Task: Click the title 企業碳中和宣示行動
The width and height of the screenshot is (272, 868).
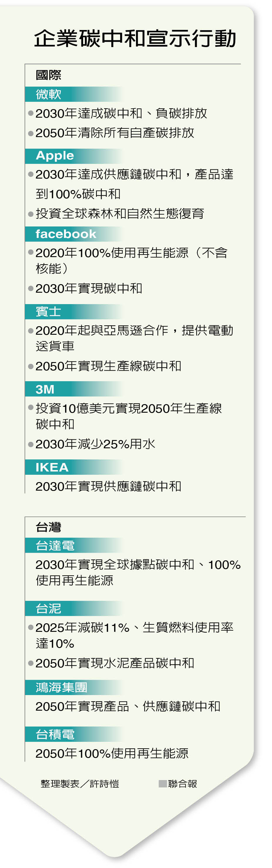Action: tap(135, 39)
